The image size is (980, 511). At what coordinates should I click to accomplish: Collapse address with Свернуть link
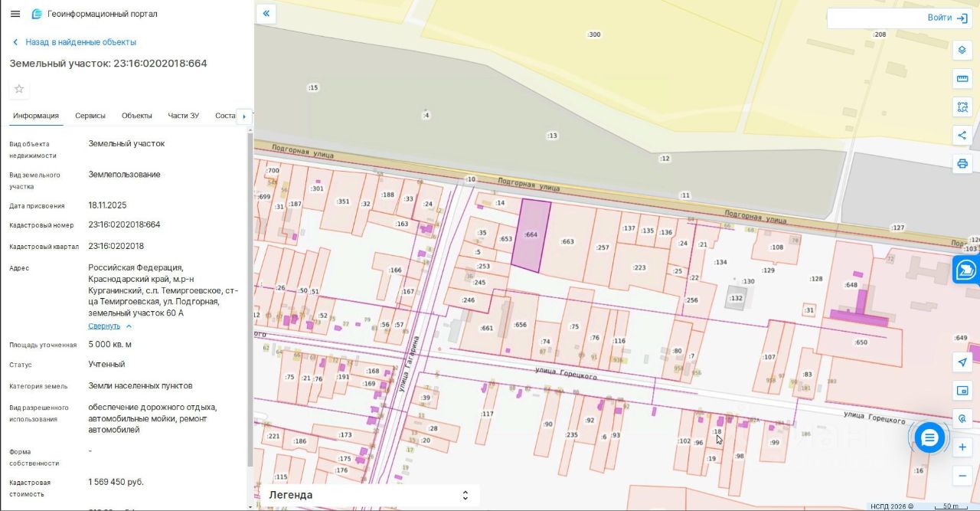coord(104,326)
